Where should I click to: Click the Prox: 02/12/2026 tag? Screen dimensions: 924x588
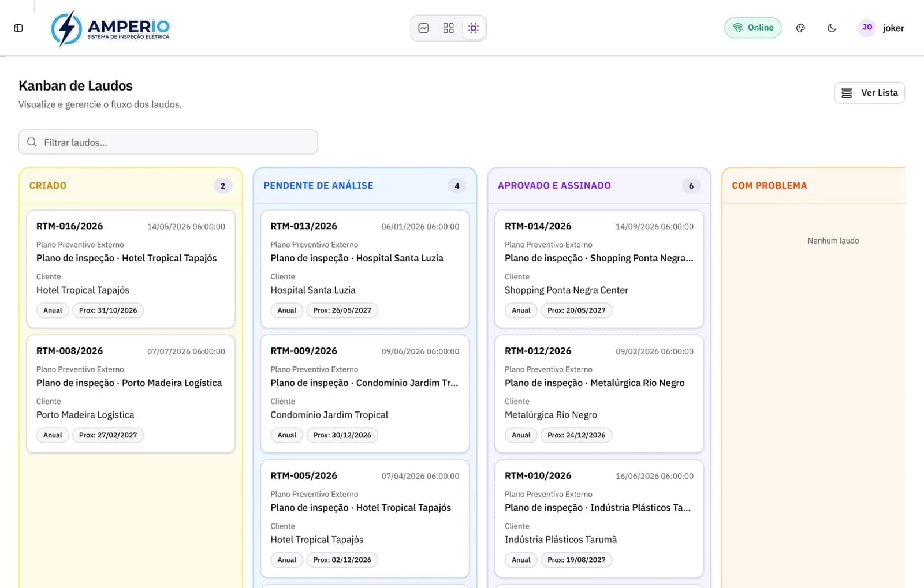click(x=342, y=560)
